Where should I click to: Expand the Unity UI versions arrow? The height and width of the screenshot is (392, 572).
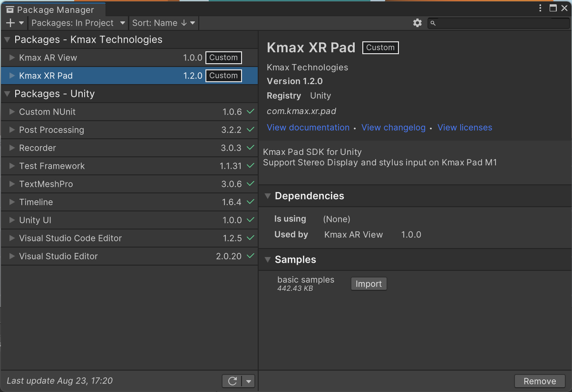click(12, 220)
